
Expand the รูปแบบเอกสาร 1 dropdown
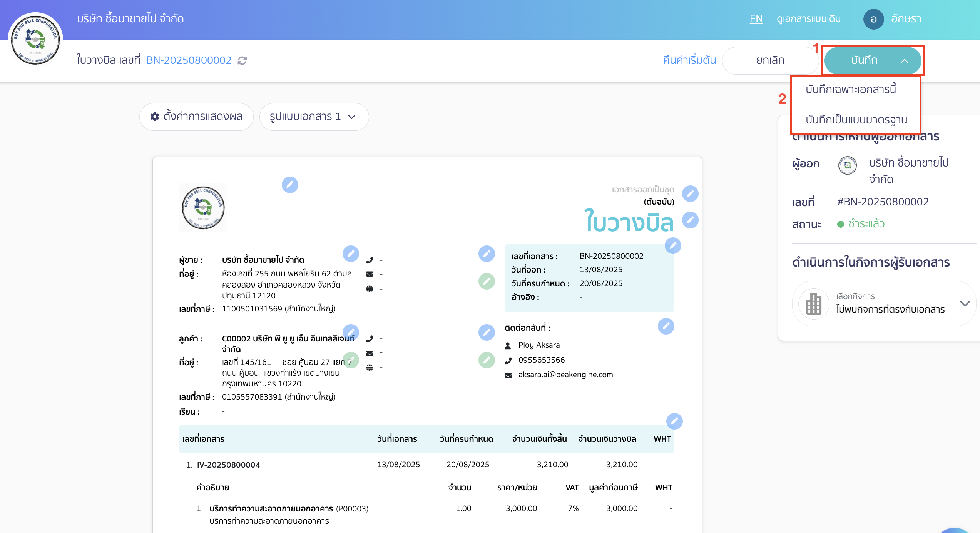314,117
